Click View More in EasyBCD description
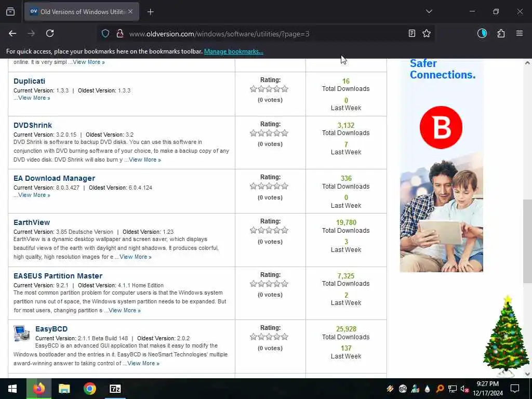 [143, 363]
